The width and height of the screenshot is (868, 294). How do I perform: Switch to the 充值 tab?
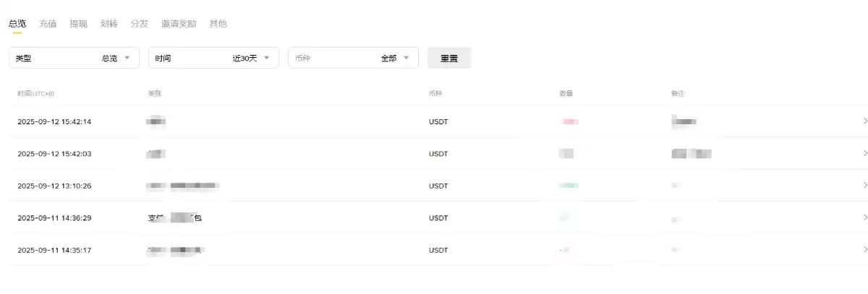(48, 24)
